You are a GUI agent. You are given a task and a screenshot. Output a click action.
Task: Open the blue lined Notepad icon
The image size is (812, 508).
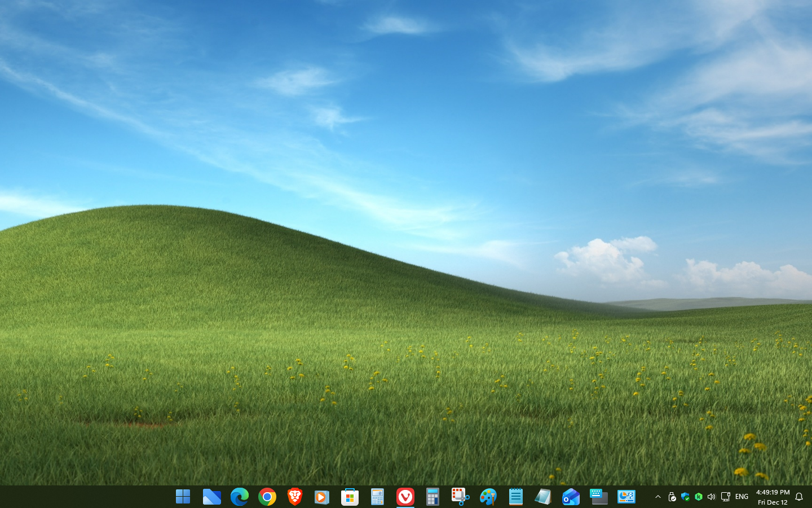[x=515, y=497]
